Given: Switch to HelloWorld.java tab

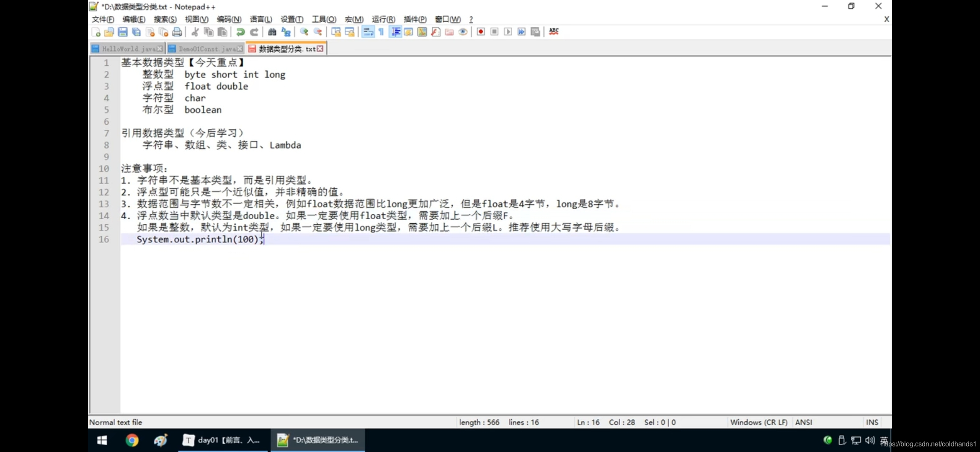Looking at the screenshot, I should point(128,49).
